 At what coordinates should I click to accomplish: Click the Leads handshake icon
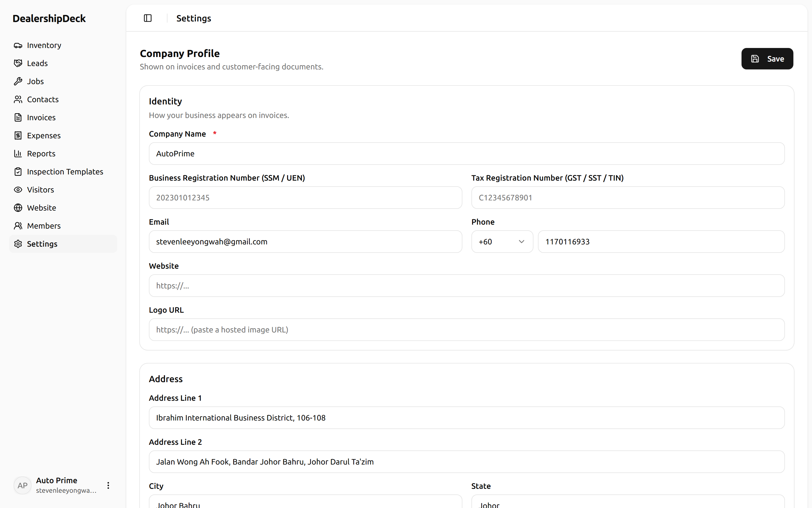18,63
